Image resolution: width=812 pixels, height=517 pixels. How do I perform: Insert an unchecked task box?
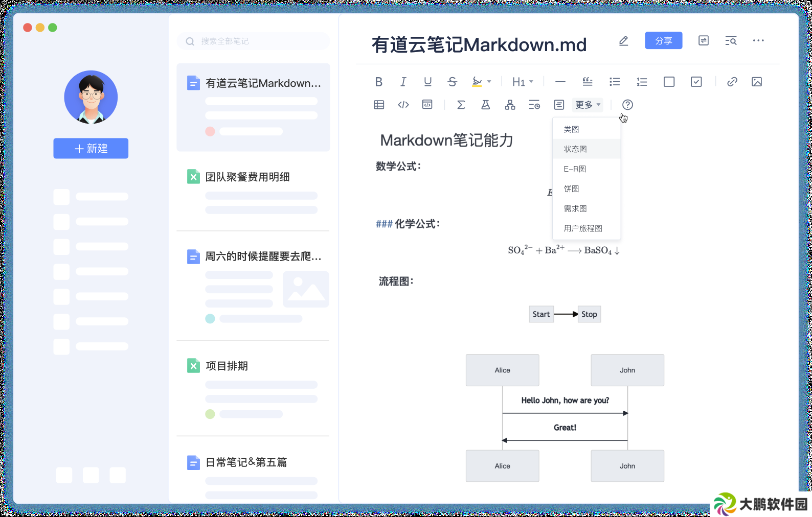point(669,82)
